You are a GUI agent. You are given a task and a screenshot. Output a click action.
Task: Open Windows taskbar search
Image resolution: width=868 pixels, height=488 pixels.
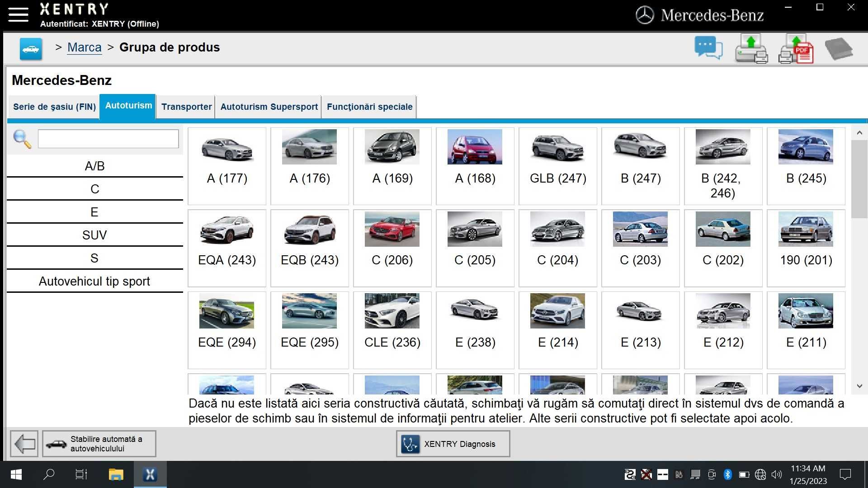(x=49, y=474)
